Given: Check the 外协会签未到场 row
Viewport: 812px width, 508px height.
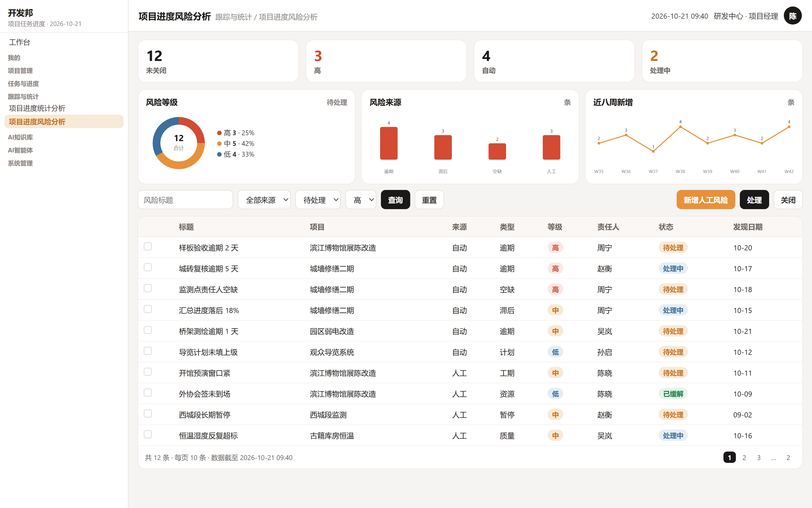Looking at the screenshot, I should (x=148, y=393).
